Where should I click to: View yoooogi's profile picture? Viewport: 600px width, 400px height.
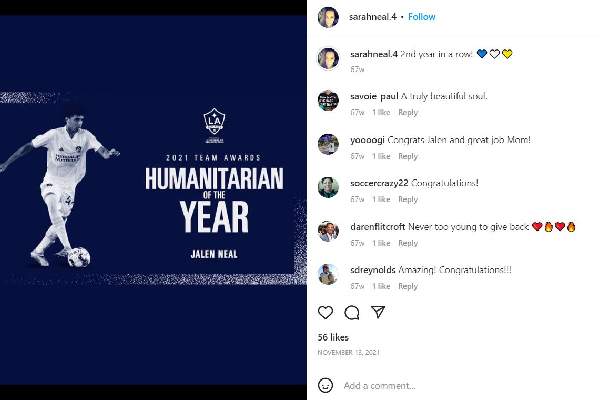[328, 144]
